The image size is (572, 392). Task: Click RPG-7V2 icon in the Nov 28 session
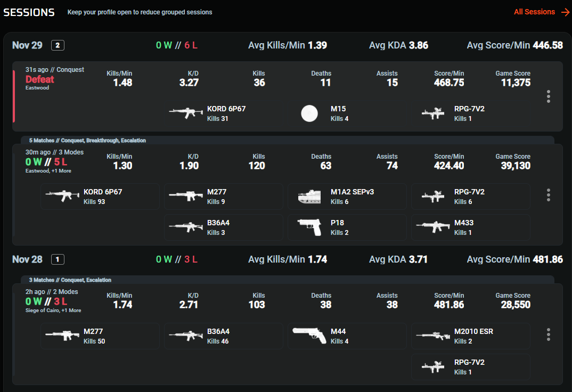(x=433, y=366)
